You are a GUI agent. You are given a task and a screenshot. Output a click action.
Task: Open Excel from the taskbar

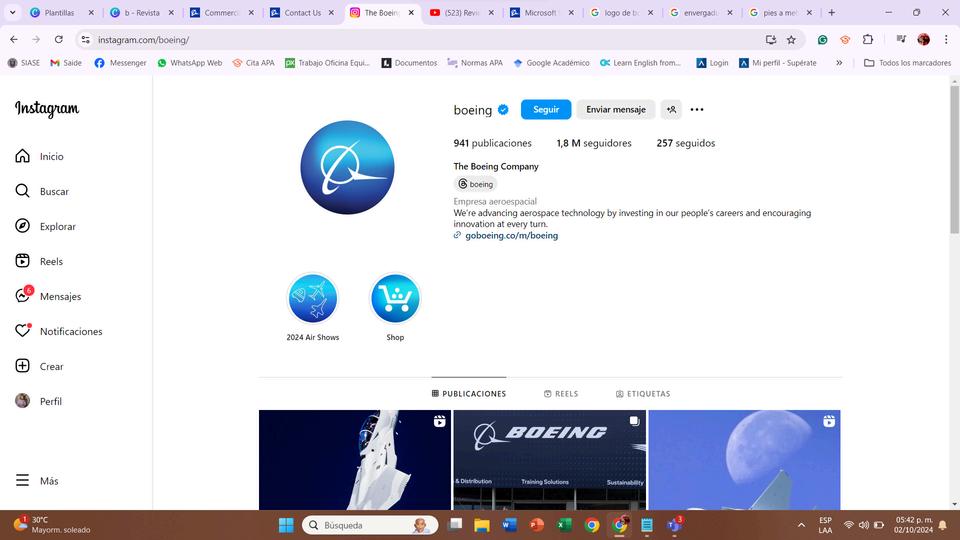(x=564, y=525)
